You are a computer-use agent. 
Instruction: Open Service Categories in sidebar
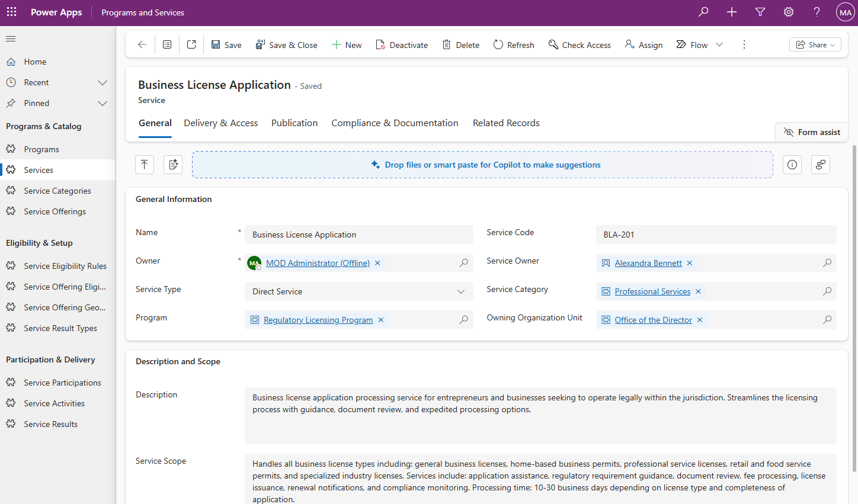tap(58, 191)
